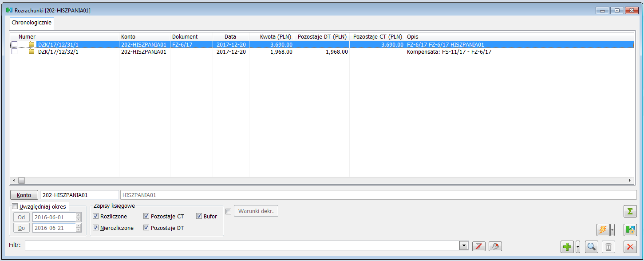Click the 3,690.00 Pozostaje CT cell
Image resolution: width=644 pixels, height=261 pixels.
click(x=377, y=44)
